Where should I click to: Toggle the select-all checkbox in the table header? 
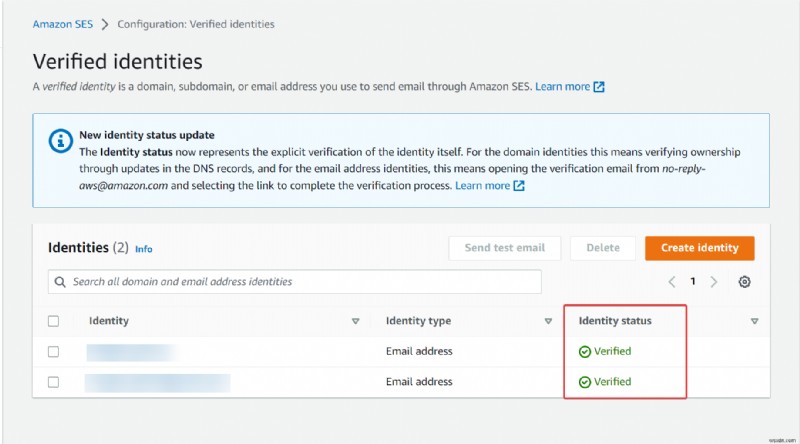click(54, 321)
